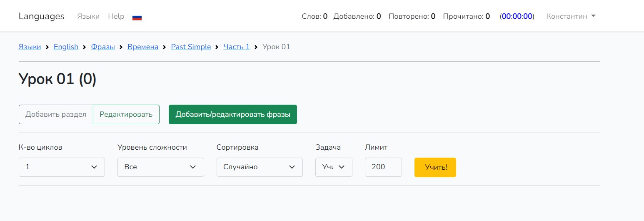Expand the К-во циклов dropdown
The width and height of the screenshot is (644, 221).
coord(62,167)
